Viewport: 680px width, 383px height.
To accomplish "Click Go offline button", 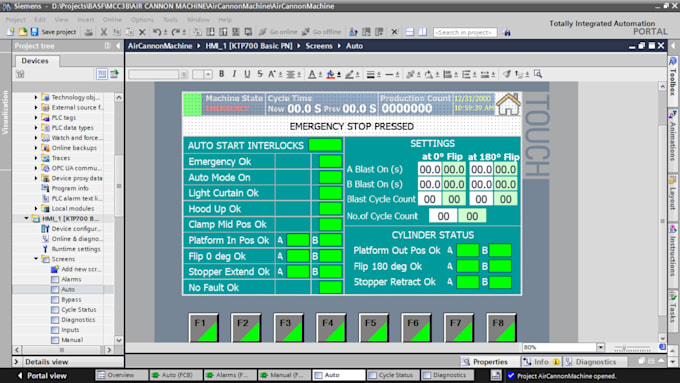I will [x=321, y=32].
